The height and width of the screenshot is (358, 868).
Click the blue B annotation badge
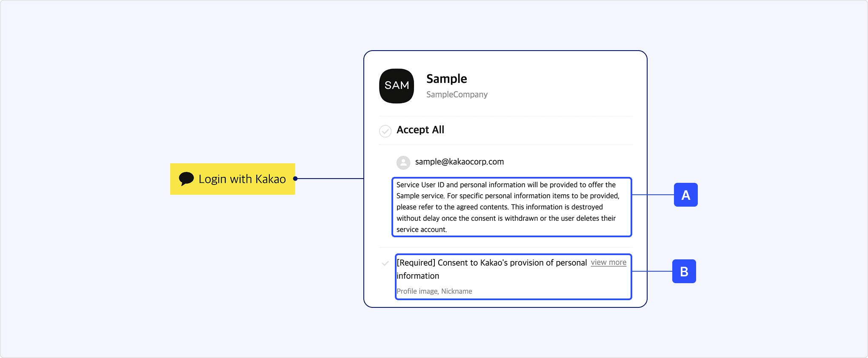(684, 271)
